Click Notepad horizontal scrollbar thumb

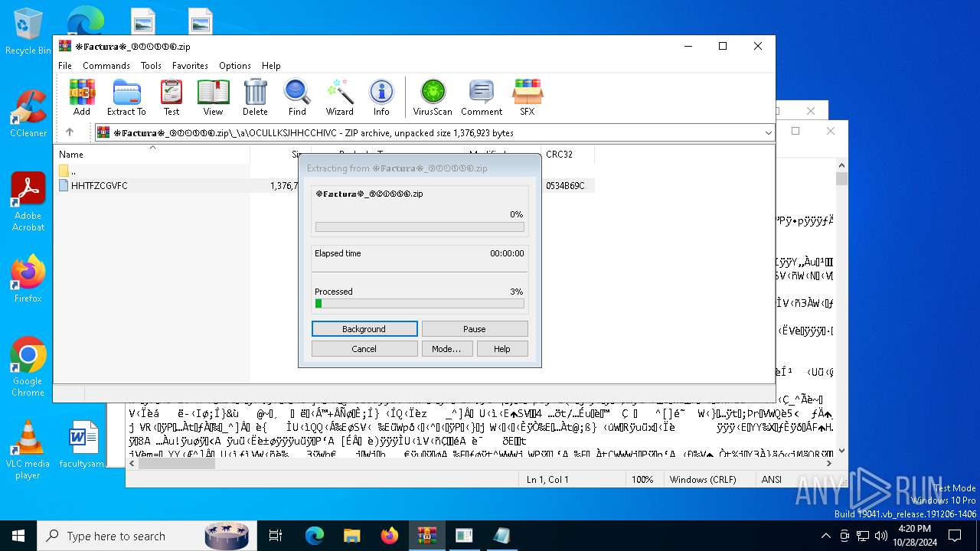[178, 464]
